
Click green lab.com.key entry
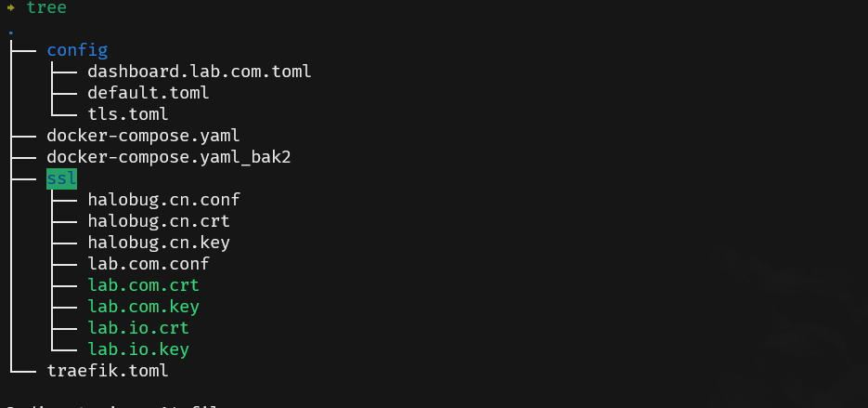point(143,307)
